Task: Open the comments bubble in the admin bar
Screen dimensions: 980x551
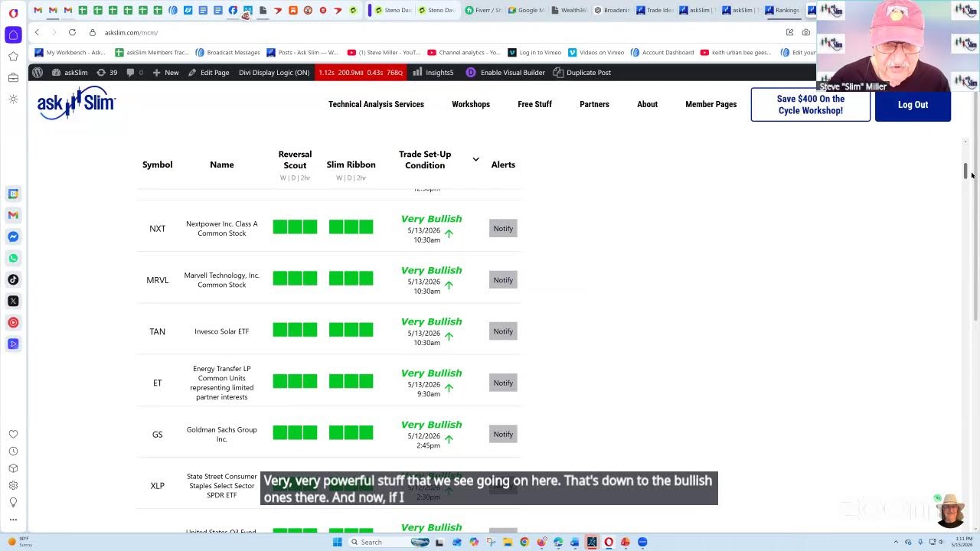Action: click(x=135, y=73)
